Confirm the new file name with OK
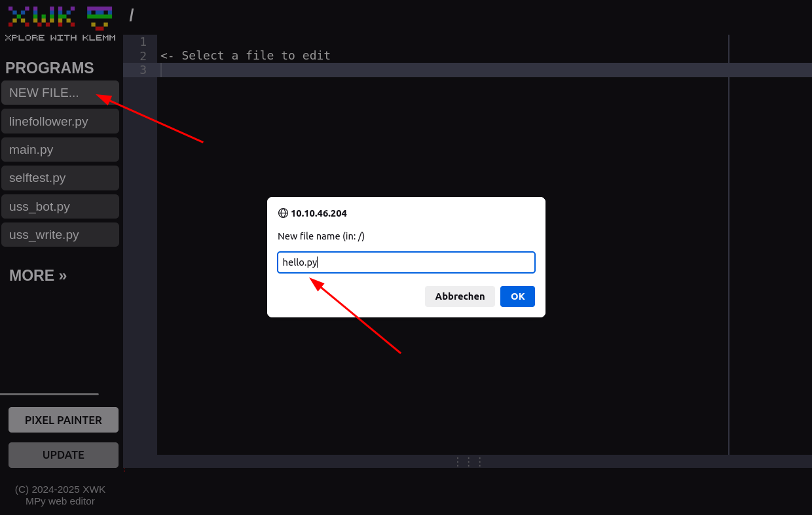Viewport: 812px width, 515px height. 517,296
